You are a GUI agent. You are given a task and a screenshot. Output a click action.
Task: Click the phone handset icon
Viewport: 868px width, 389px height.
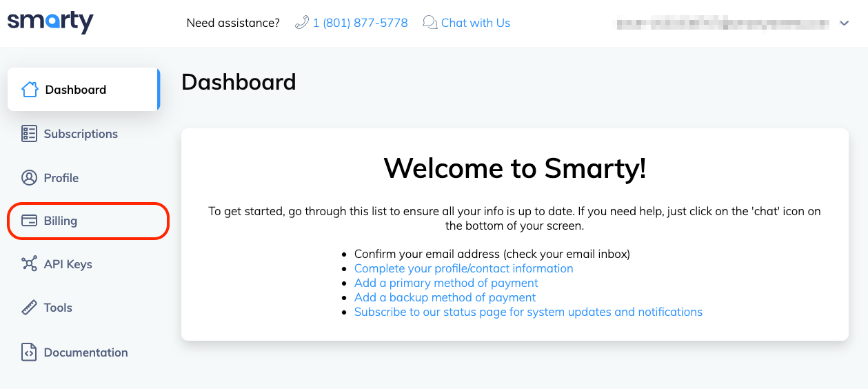(302, 23)
